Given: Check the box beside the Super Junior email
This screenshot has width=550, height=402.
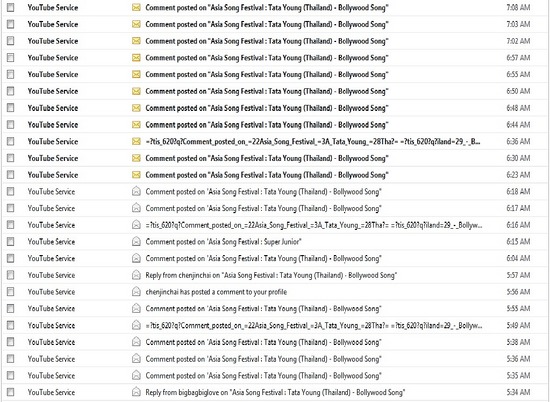Looking at the screenshot, I should [x=11, y=241].
